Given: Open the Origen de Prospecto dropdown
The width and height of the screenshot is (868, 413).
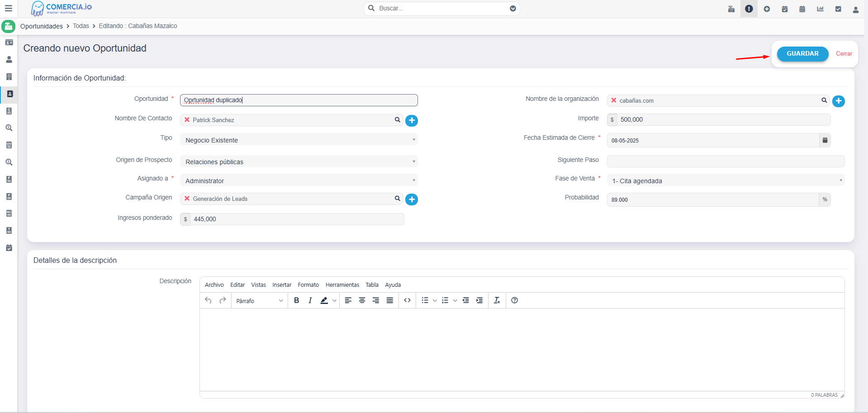Looking at the screenshot, I should click(x=299, y=162).
